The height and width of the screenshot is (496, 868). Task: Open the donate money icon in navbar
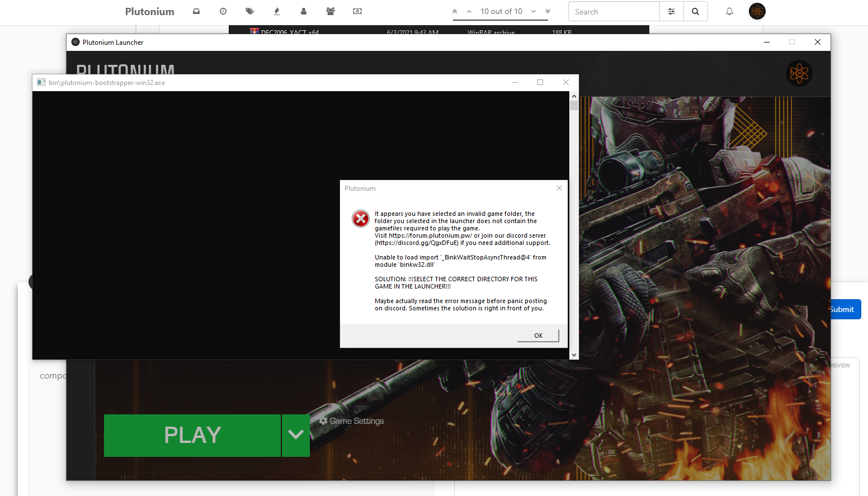click(357, 11)
